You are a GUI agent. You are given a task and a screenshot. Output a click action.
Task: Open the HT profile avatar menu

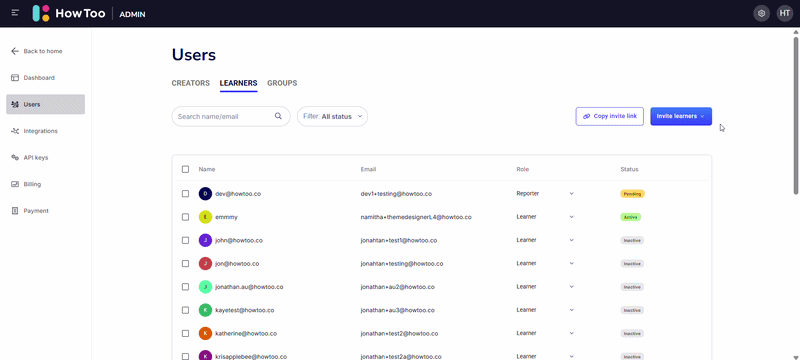[x=785, y=13]
